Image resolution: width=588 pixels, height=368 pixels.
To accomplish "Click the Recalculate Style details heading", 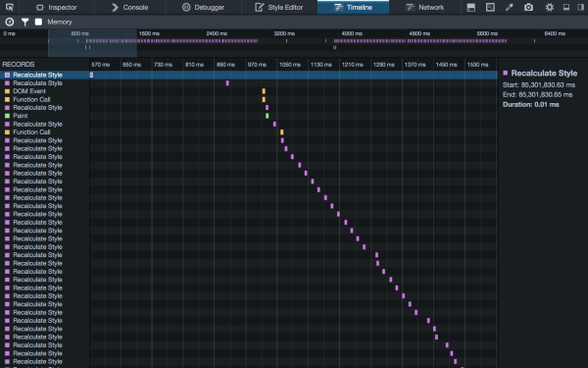I will pyautogui.click(x=544, y=74).
